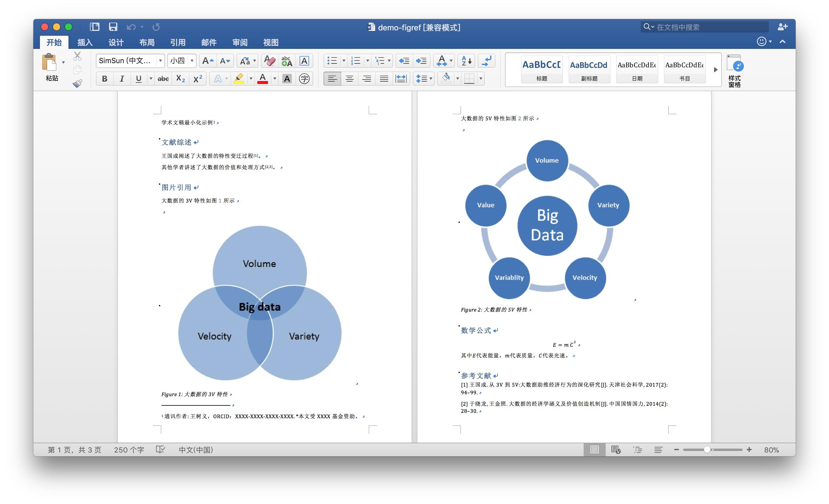
Task: Open the font size dropdown
Action: [192, 61]
